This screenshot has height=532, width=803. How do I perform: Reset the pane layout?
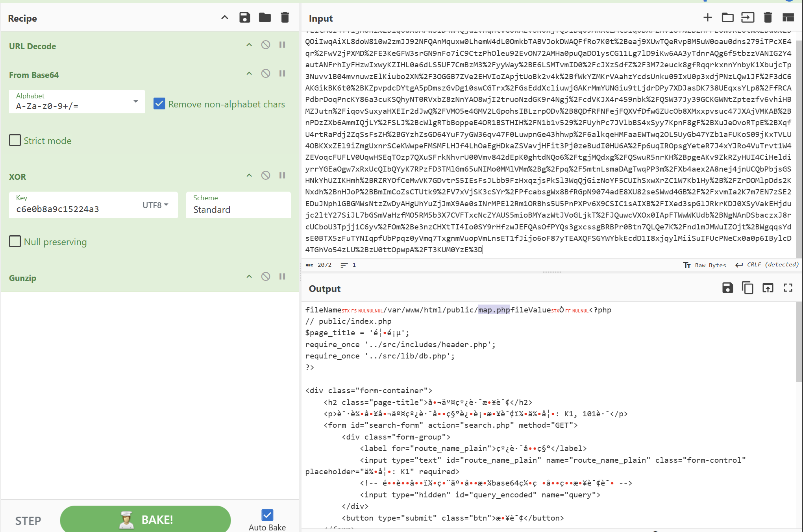coord(788,17)
